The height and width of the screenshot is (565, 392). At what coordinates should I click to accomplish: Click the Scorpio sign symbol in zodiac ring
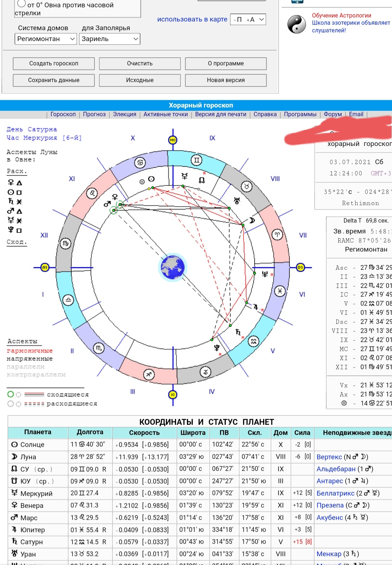pyautogui.click(x=98, y=348)
